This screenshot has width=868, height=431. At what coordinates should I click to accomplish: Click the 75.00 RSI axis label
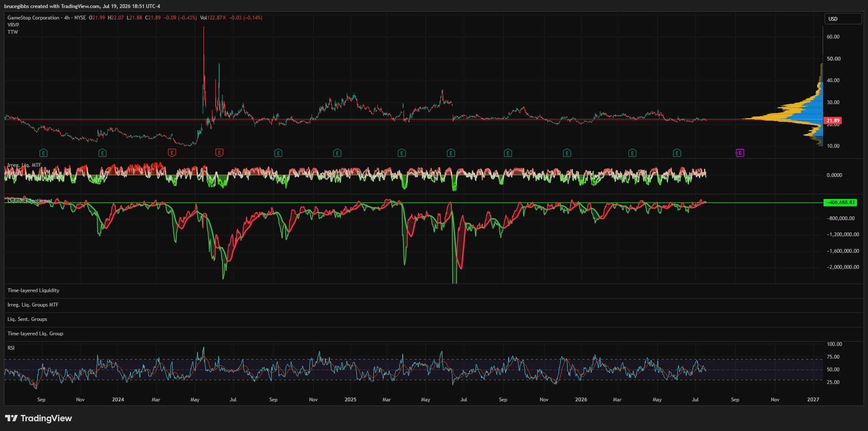pos(833,357)
